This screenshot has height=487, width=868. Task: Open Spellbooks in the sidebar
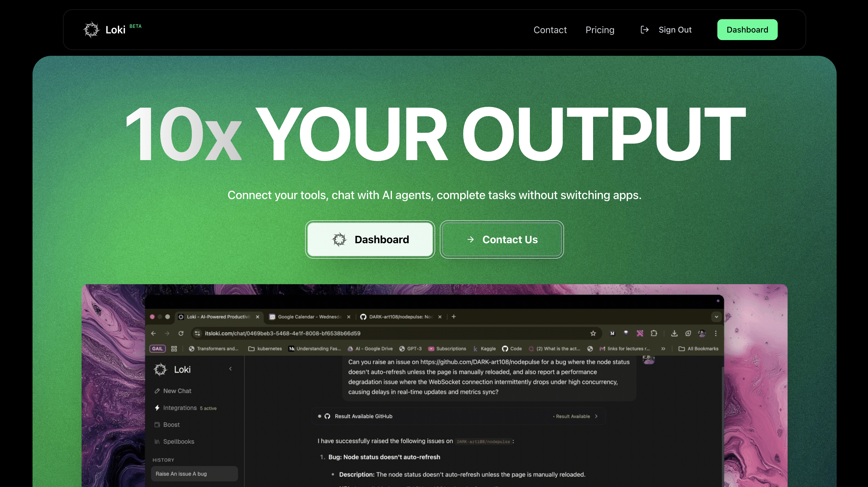click(178, 441)
